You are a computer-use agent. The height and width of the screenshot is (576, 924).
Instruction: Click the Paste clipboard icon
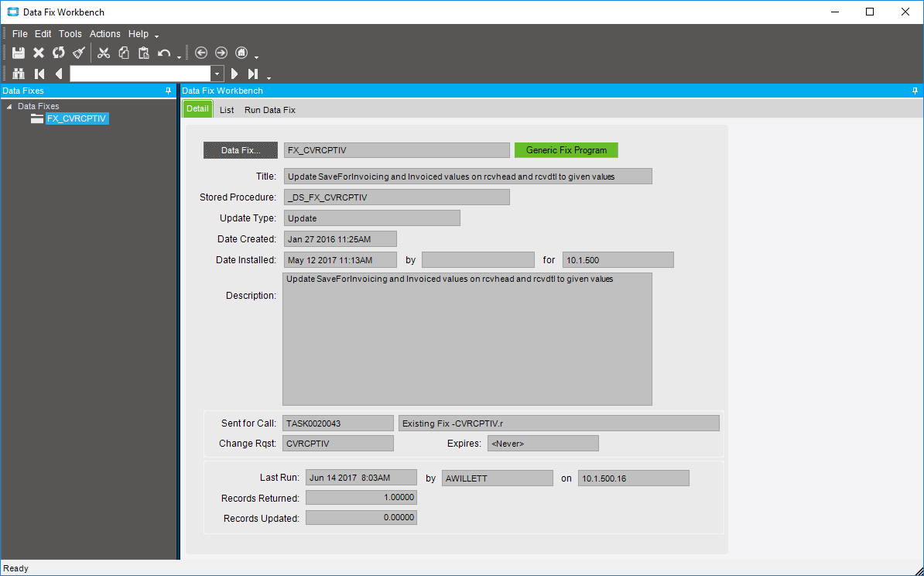click(144, 53)
